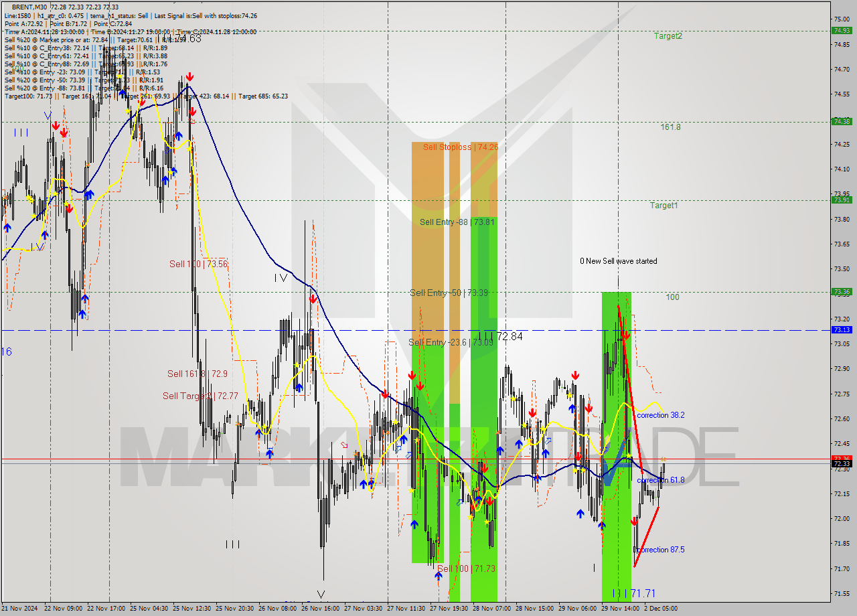This screenshot has height=616, width=857.
Task: Click the green 74.93 price tag
Action: point(841,30)
